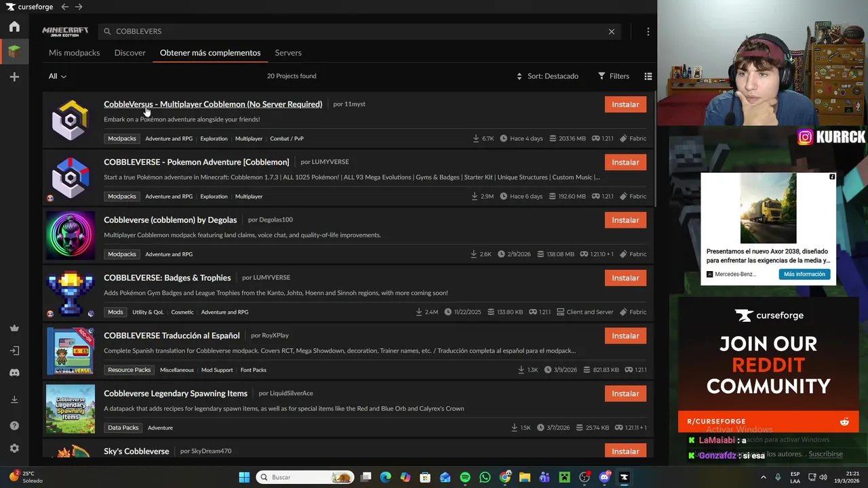Install COBBLEVERSE: Badges & Trophies mod

coord(625,278)
